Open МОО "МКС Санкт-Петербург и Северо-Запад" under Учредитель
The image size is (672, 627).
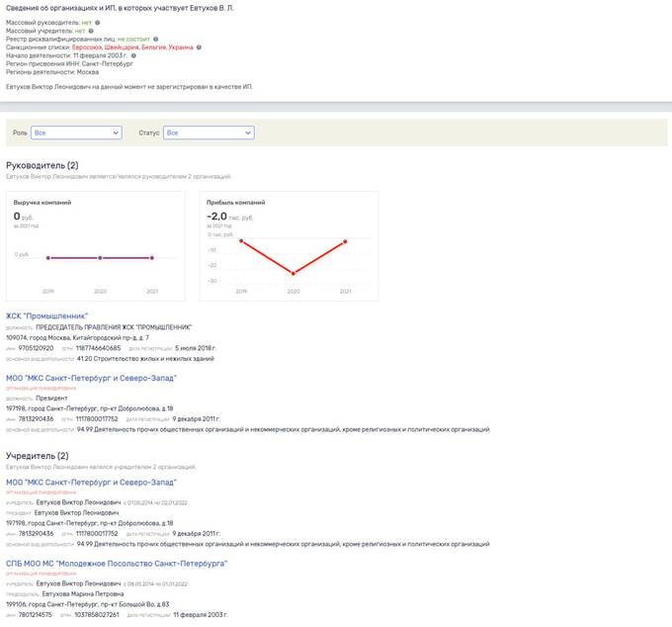[91, 482]
